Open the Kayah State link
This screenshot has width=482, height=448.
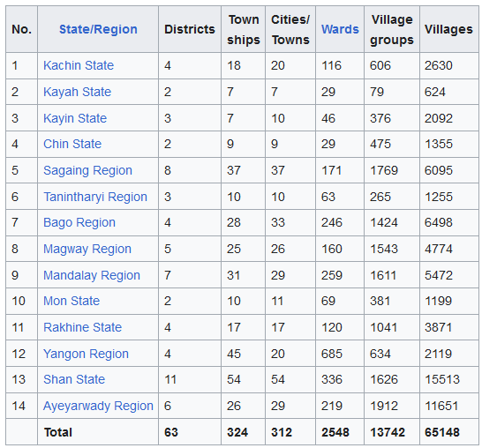[x=77, y=92]
